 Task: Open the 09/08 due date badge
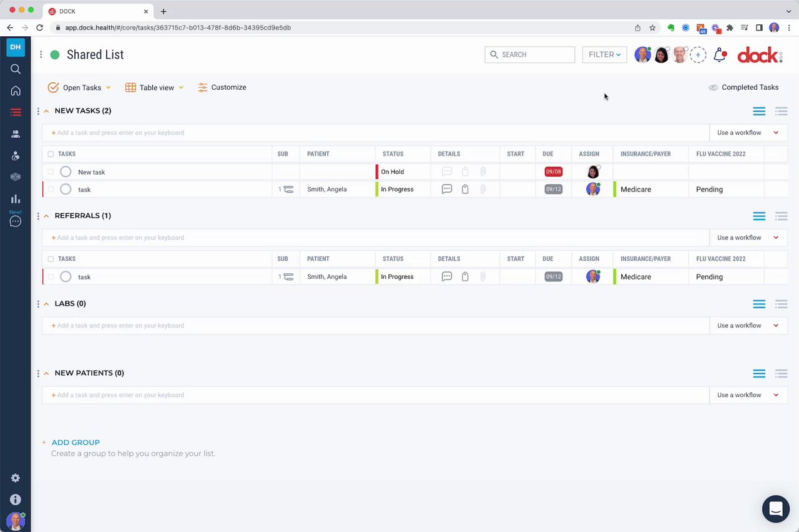[x=553, y=172]
